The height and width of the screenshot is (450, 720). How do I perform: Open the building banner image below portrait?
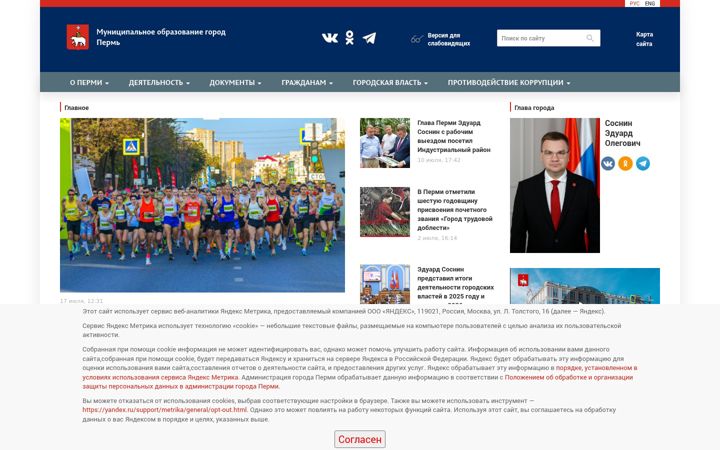click(x=585, y=286)
